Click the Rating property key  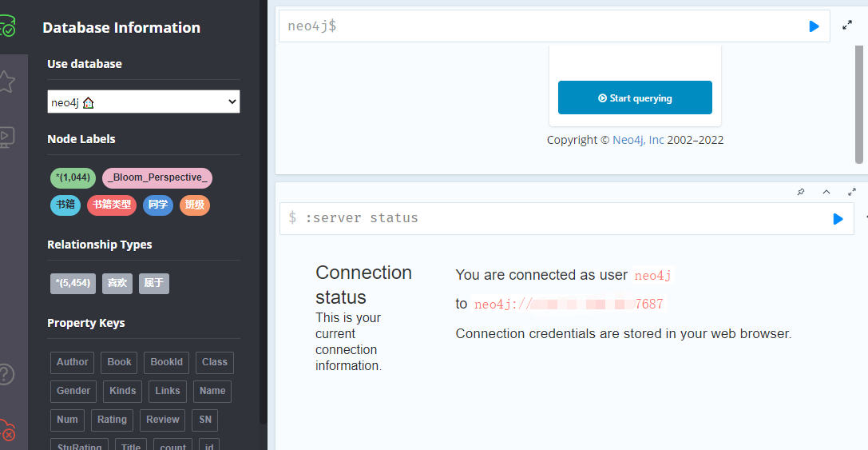112,420
